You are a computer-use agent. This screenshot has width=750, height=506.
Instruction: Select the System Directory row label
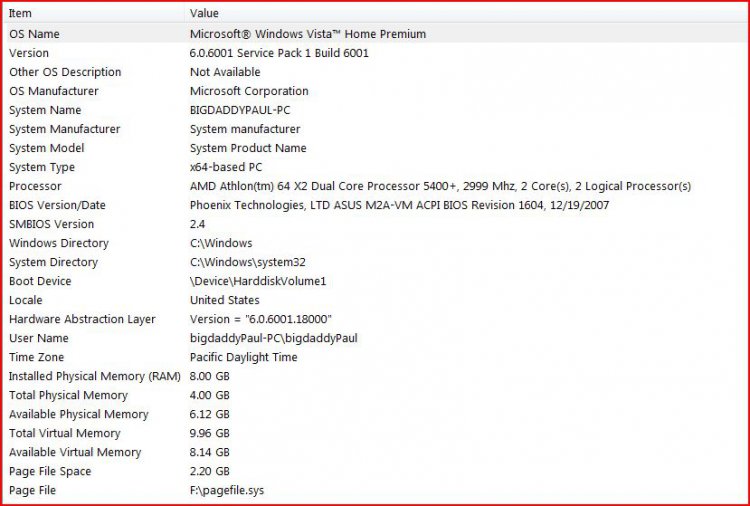click(x=53, y=263)
